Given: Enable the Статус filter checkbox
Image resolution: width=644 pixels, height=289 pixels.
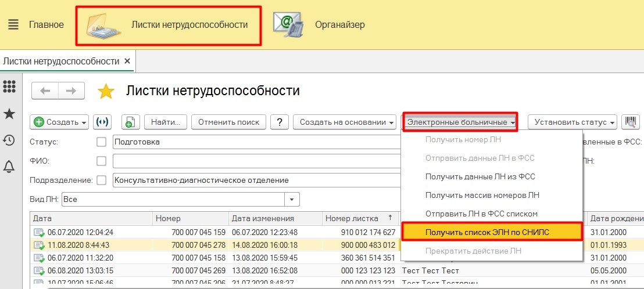Looking at the screenshot, I should (x=102, y=142).
